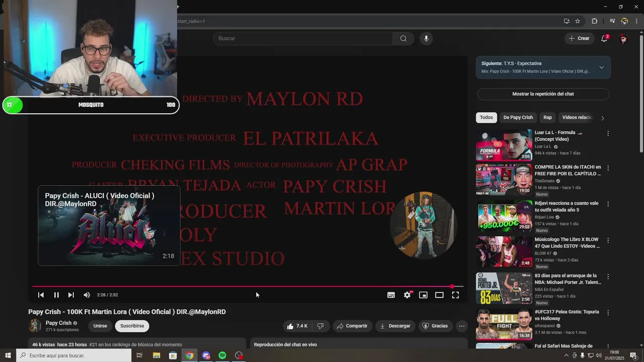Open the Papy Crish channel name link

tap(58, 323)
